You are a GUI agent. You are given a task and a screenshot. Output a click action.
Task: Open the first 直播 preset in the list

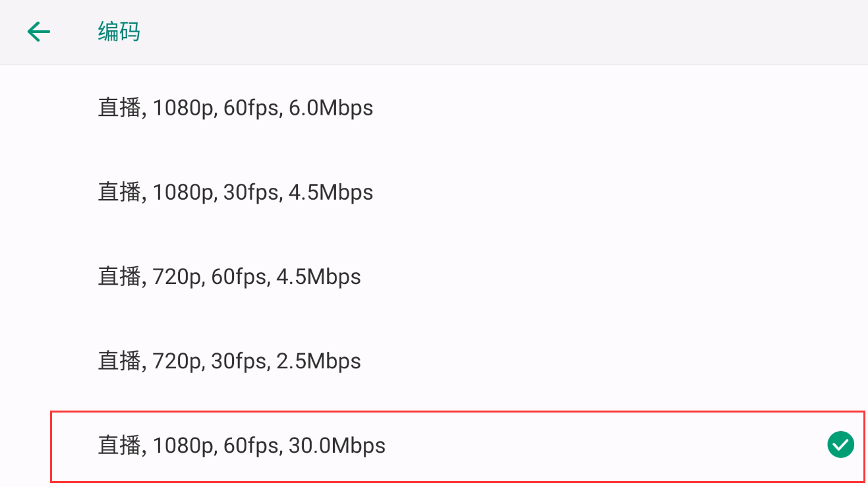[x=434, y=108]
